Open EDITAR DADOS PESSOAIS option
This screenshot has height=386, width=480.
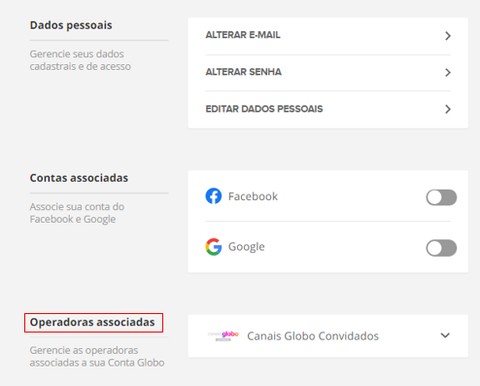coord(328,109)
